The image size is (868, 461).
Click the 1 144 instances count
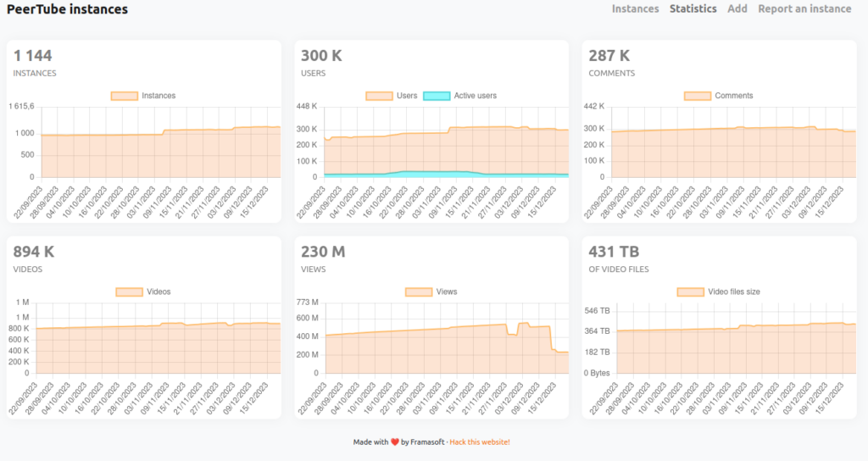33,56
